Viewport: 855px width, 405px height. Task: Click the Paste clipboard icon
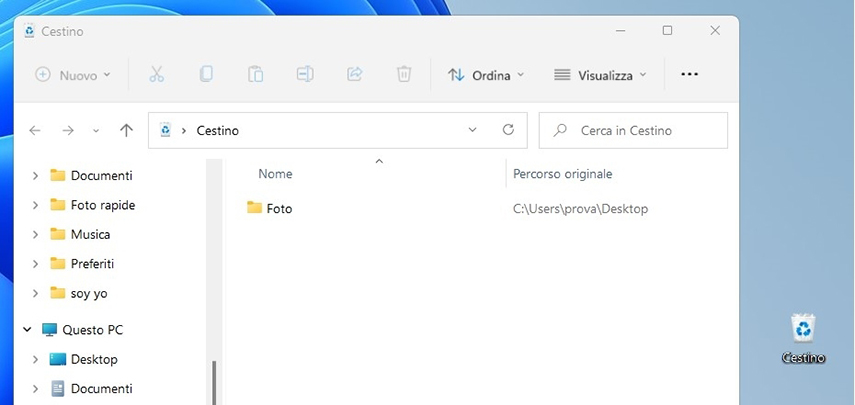[x=255, y=74]
